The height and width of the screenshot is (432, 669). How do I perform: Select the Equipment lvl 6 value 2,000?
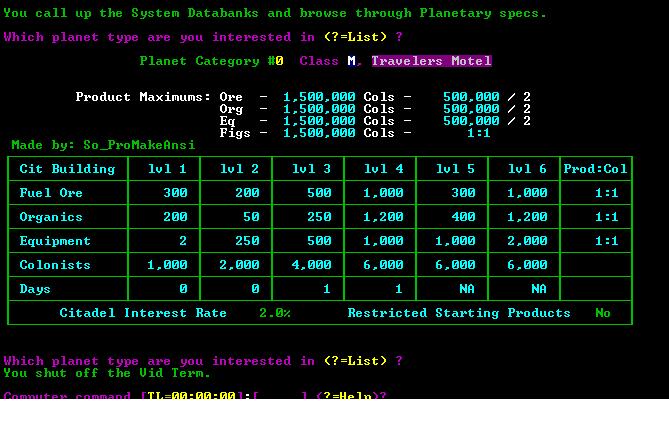tap(527, 241)
